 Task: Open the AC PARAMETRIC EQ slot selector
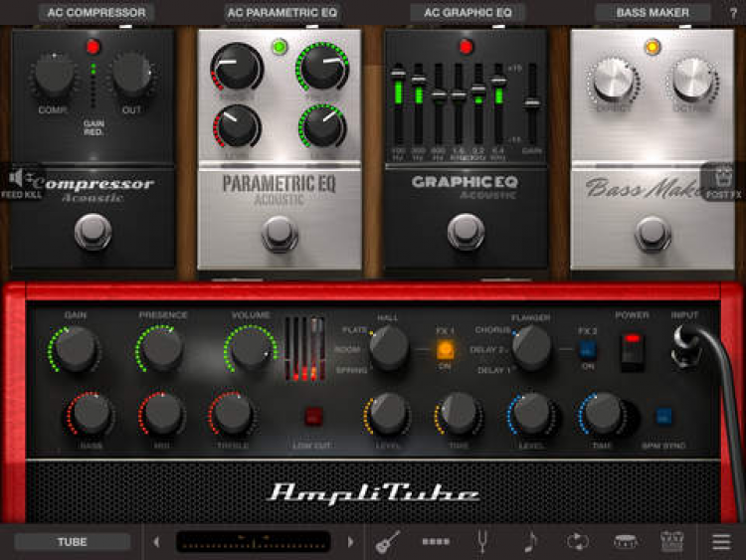tap(281, 13)
